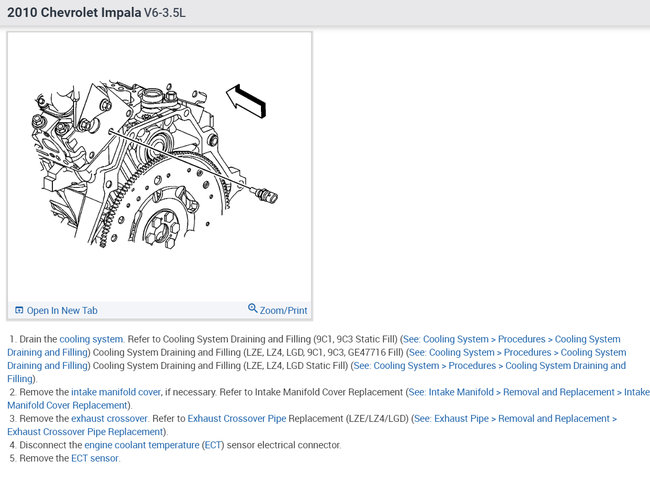Open the 'Exhaust Crossover Pipe' link
650x479 pixels.
[237, 419]
